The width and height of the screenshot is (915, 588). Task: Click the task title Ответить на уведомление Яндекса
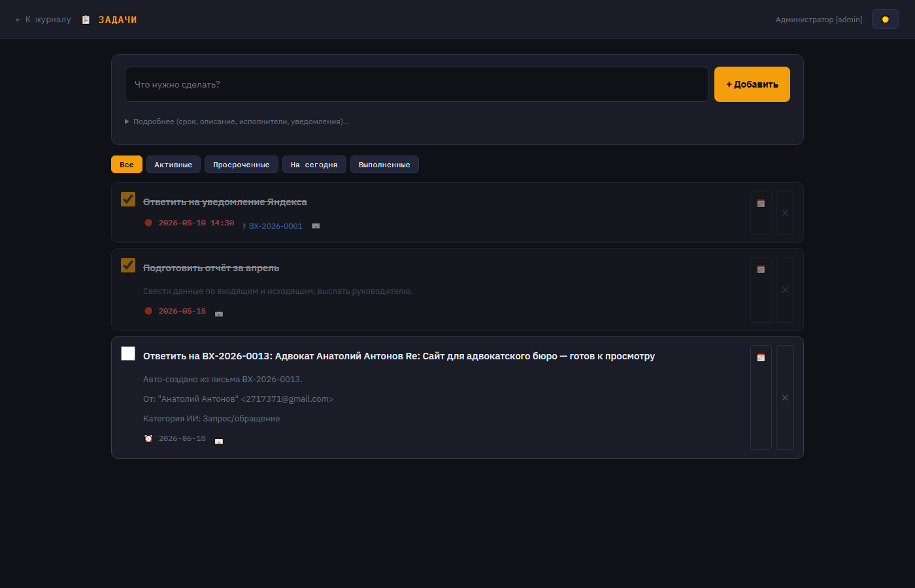(x=225, y=202)
